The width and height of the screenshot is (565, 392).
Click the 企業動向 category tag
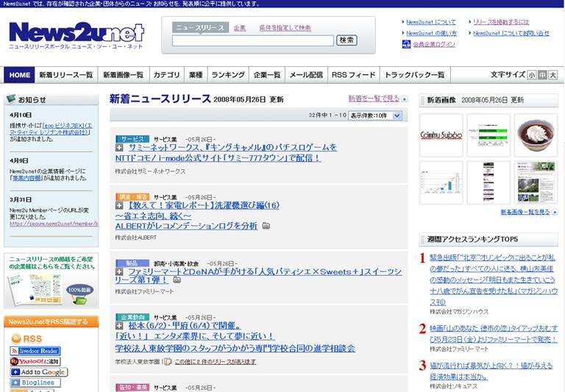click(x=132, y=318)
